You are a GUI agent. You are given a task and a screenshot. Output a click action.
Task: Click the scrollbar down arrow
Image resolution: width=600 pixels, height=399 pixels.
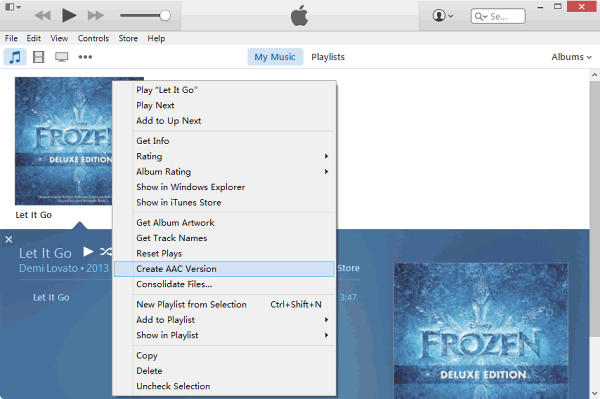tap(595, 393)
